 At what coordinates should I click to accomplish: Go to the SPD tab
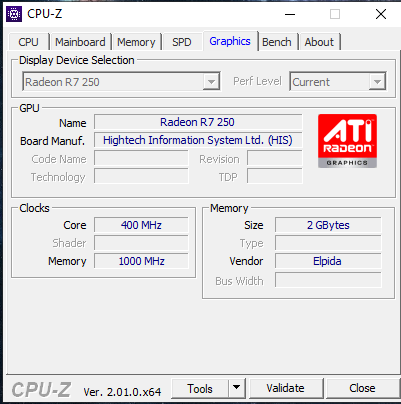[182, 42]
